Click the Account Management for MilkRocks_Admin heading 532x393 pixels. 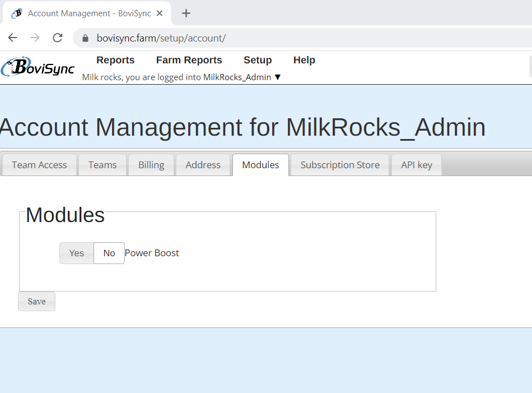pos(242,127)
